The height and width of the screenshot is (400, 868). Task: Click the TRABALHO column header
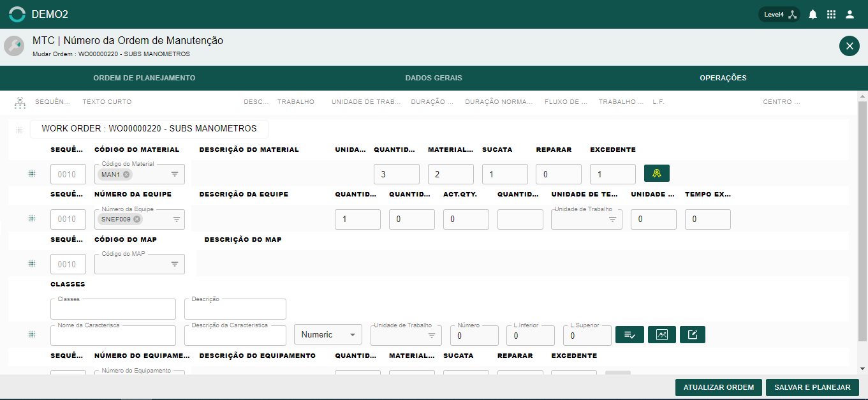point(296,102)
